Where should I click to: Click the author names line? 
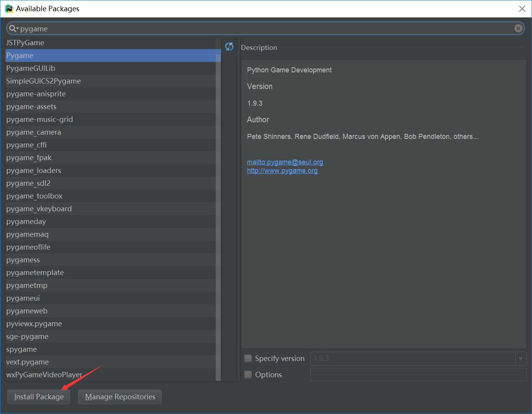pyautogui.click(x=363, y=137)
